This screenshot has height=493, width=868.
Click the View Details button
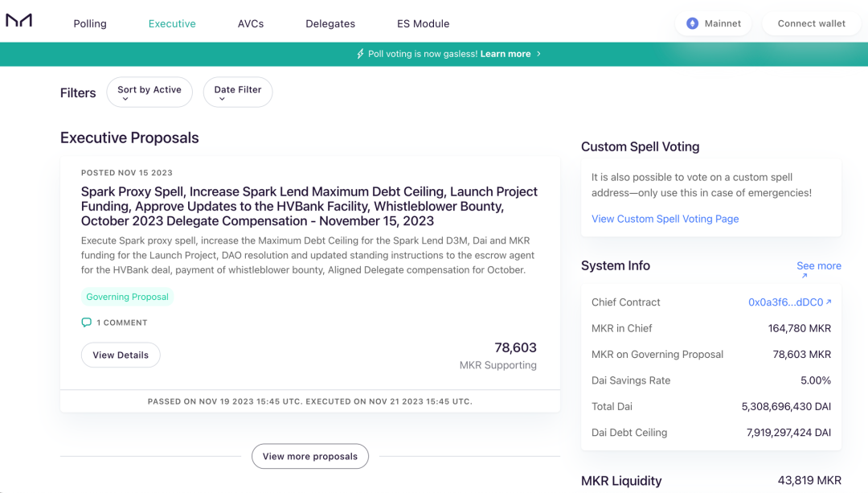(x=121, y=355)
